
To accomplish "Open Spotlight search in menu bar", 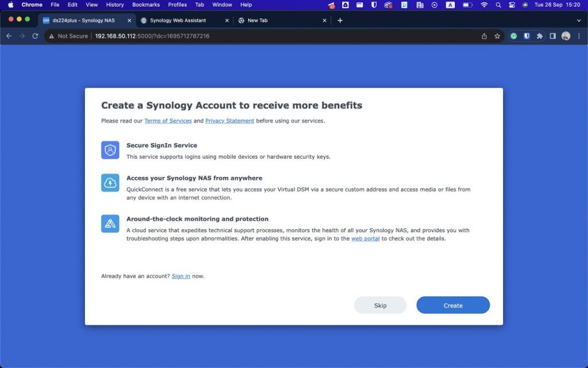I will (498, 5).
